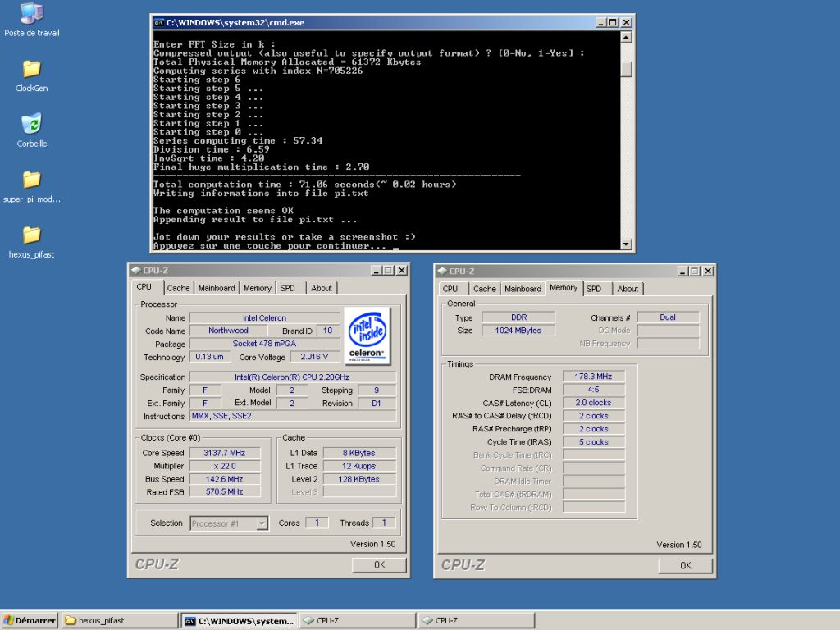Click the Intel Inside Celeron logo
Screen dimensions: 840x630
coord(367,336)
